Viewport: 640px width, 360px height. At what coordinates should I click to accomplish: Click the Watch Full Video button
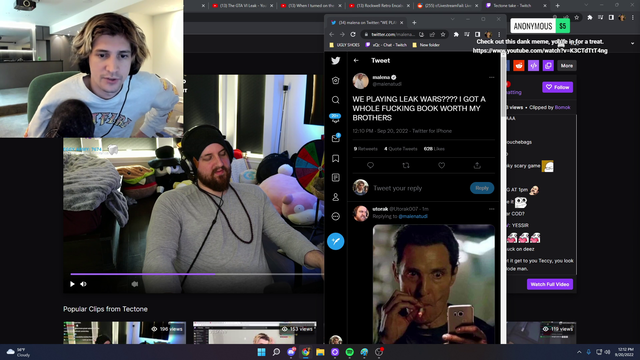point(550,284)
